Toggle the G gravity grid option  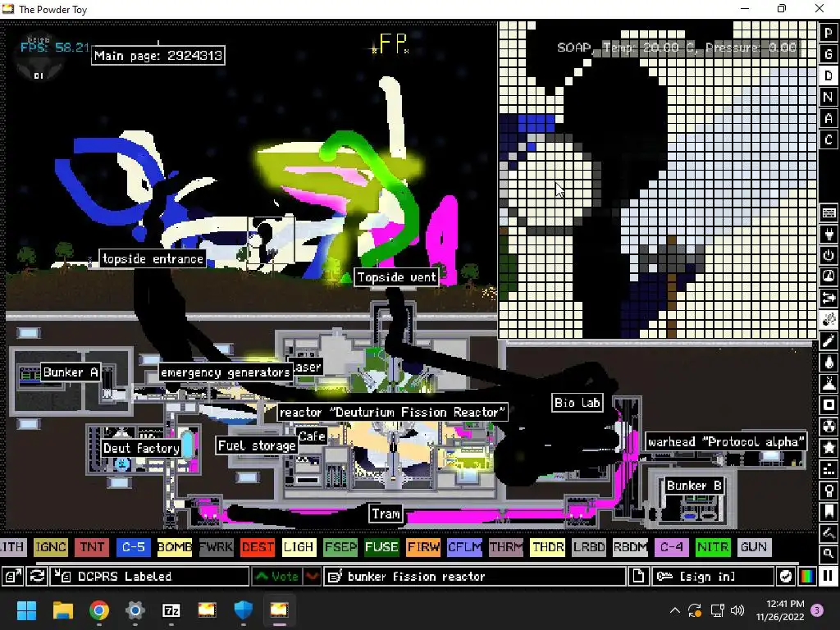[x=829, y=54]
